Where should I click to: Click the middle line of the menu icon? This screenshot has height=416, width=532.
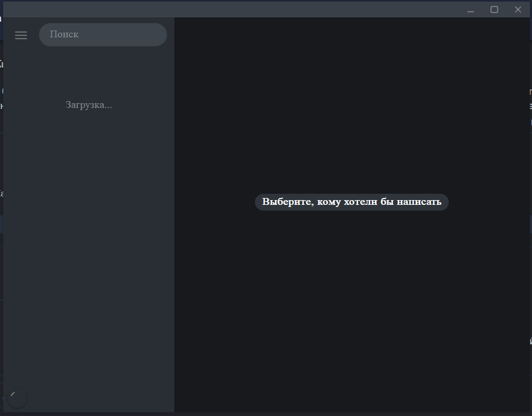(x=21, y=35)
